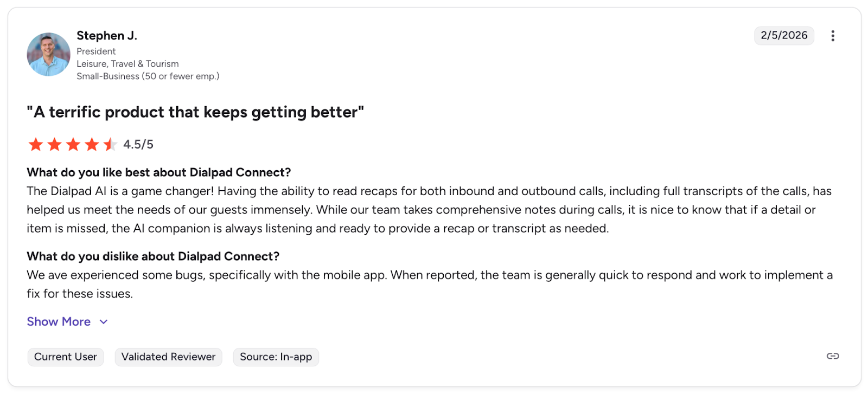868x394 pixels.
Task: Click the Leisure, Travel & Tourism industry label
Action: [x=127, y=64]
